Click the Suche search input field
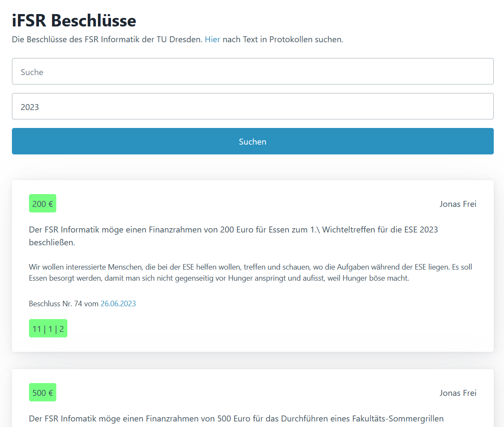 point(253,71)
